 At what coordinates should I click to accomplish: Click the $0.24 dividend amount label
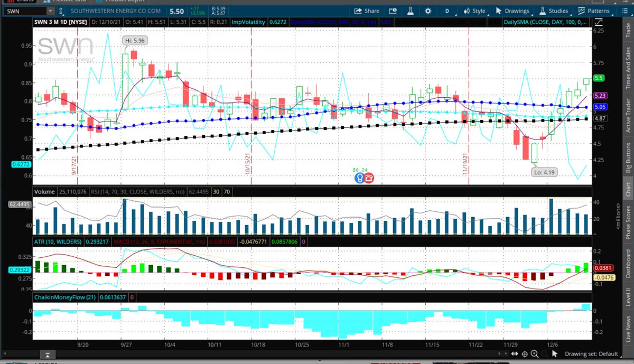click(x=360, y=170)
